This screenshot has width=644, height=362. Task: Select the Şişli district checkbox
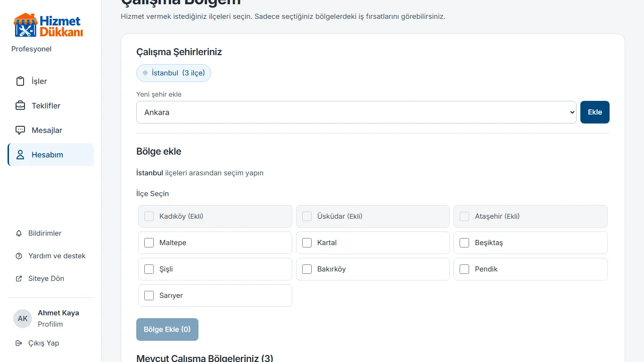click(149, 269)
